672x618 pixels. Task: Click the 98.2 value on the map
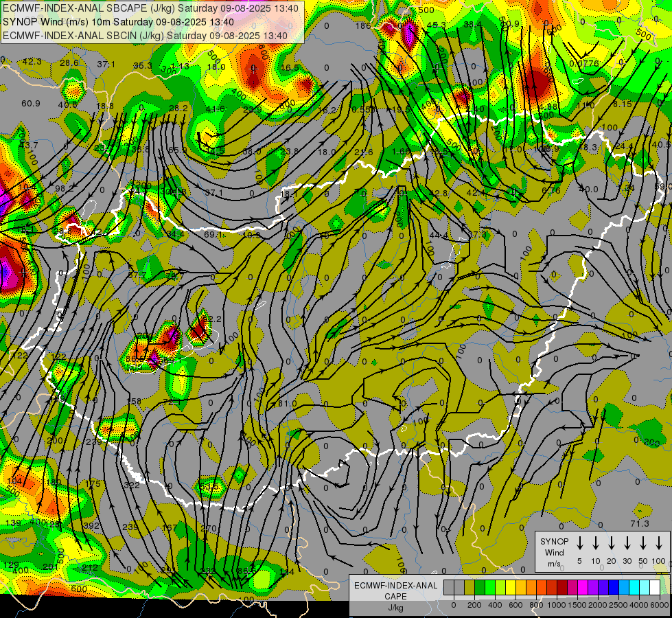[x=65, y=188]
